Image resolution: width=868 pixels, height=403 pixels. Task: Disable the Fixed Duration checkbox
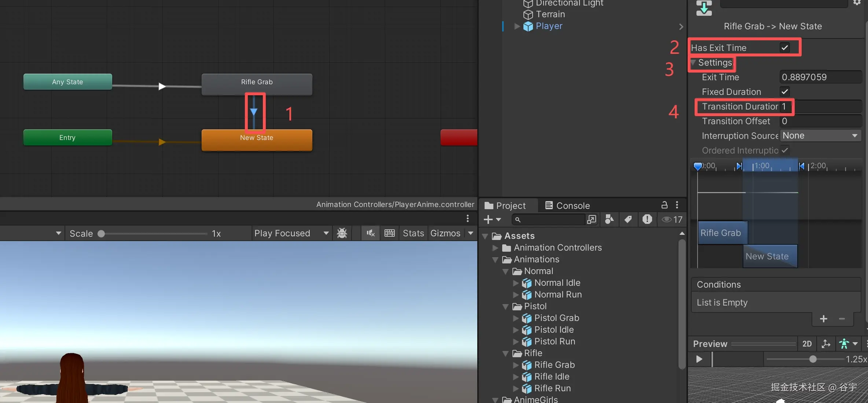[x=784, y=92]
